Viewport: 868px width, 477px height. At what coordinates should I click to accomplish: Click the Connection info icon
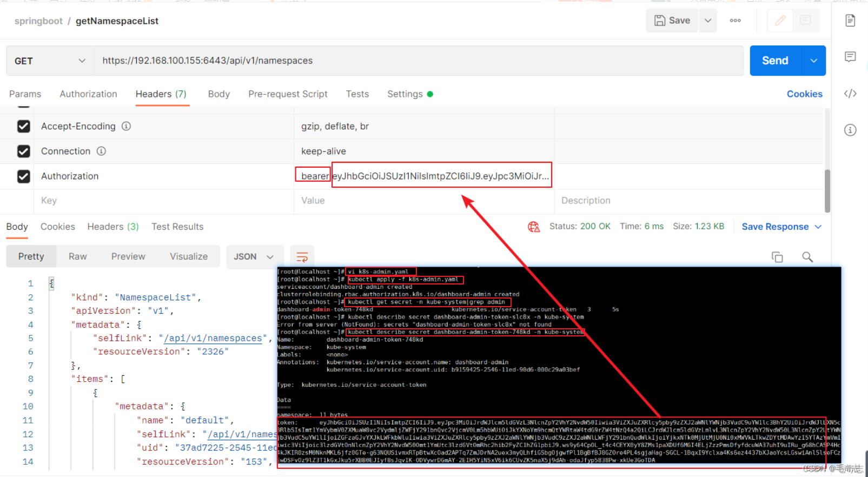tap(101, 151)
